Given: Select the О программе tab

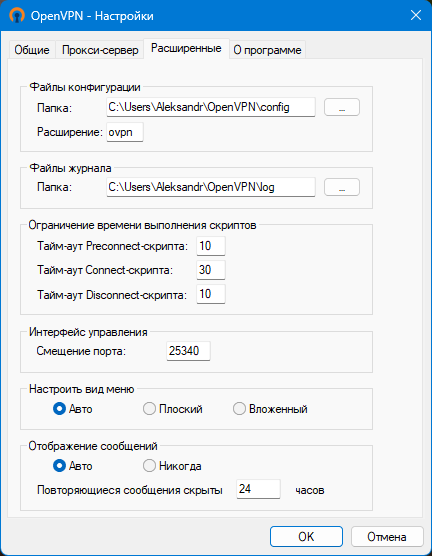Looking at the screenshot, I should (x=267, y=50).
